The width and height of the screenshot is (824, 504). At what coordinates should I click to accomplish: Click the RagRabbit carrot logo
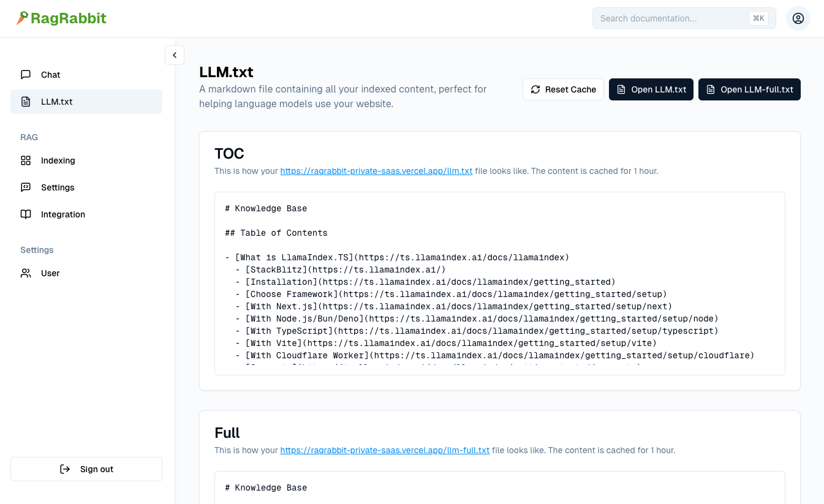(x=22, y=18)
